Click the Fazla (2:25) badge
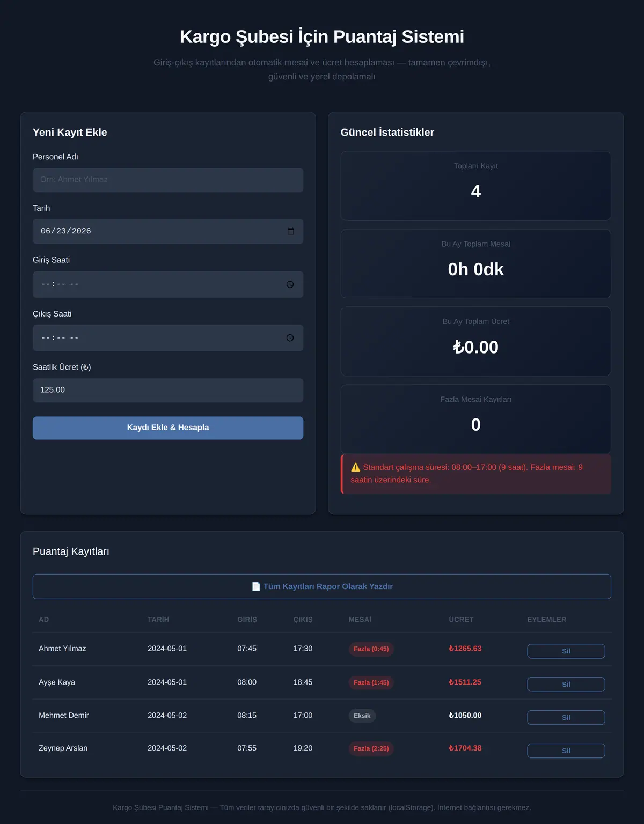Screen dimensions: 644x824 371,748
